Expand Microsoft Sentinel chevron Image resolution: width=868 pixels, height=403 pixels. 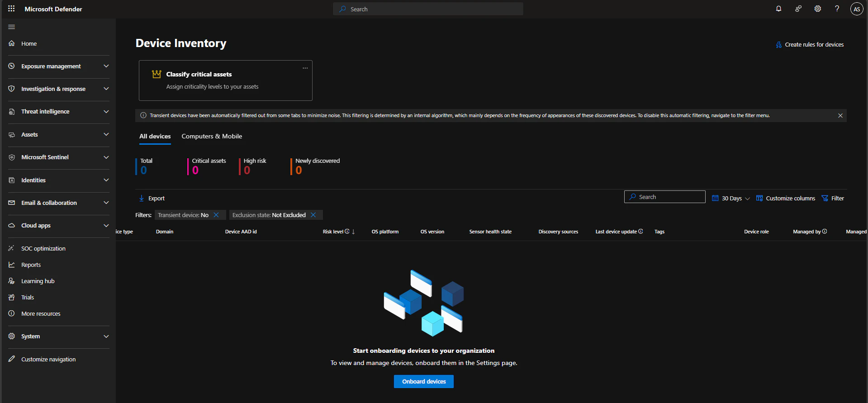pos(106,157)
